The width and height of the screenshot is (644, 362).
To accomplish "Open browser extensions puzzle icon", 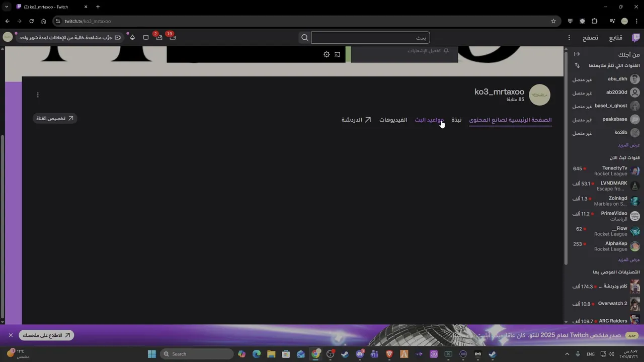I will 594,21.
